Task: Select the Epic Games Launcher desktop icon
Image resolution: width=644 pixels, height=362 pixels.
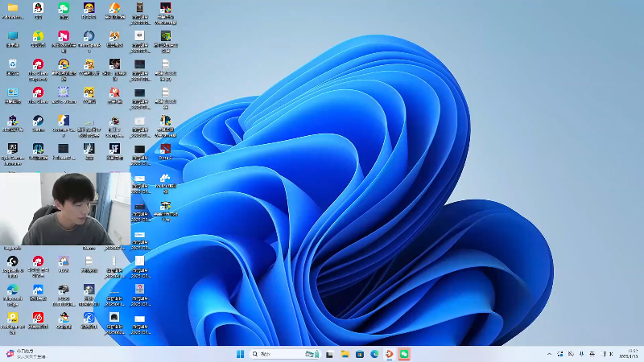Action: coord(13,149)
